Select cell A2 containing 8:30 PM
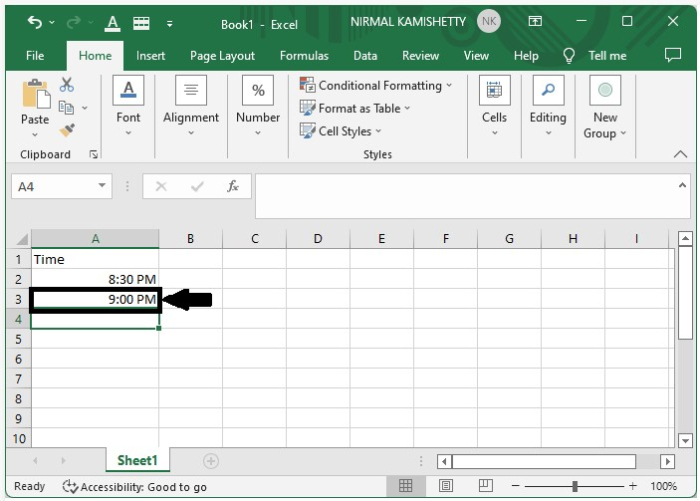Image resolution: width=700 pixels, height=501 pixels. (x=95, y=279)
